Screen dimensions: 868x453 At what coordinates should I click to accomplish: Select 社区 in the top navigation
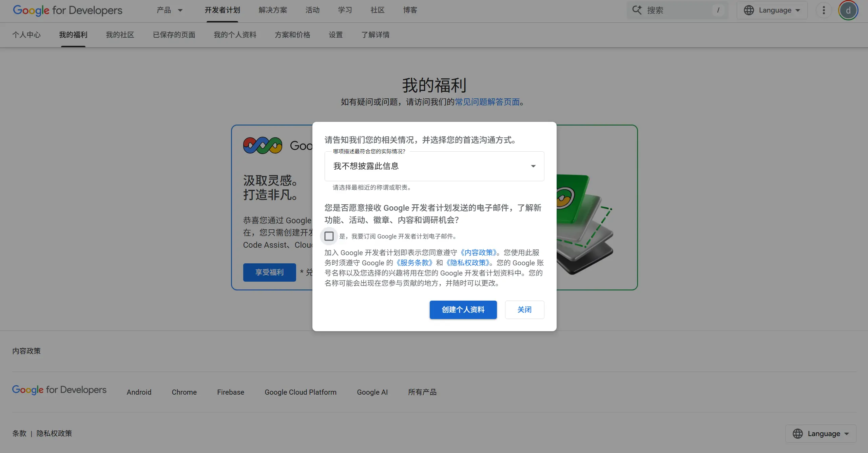pyautogui.click(x=377, y=10)
